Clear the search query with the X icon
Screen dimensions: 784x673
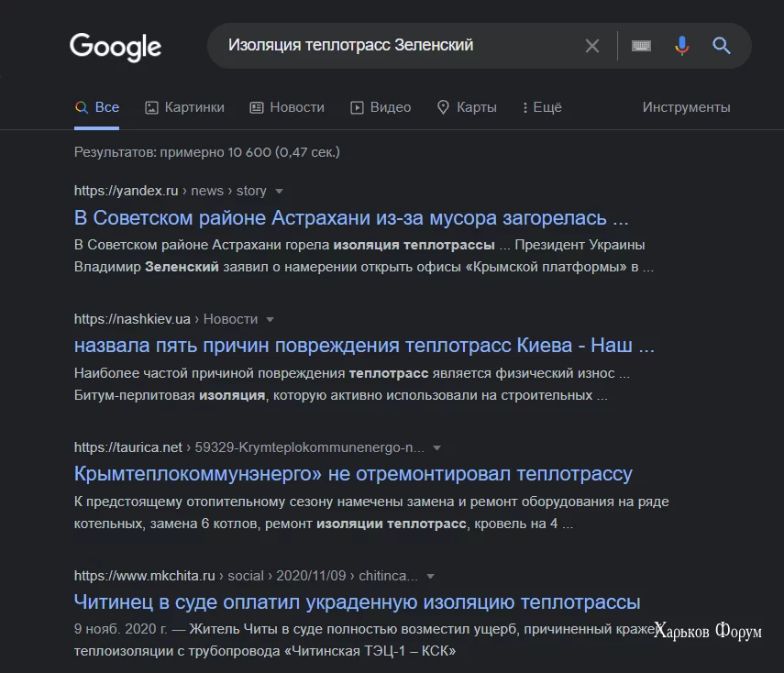tap(592, 46)
